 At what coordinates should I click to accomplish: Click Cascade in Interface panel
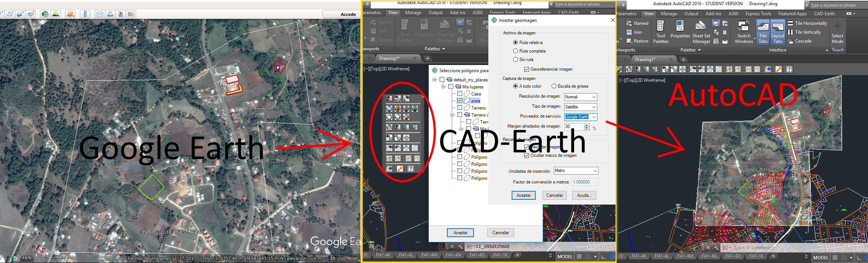point(800,41)
